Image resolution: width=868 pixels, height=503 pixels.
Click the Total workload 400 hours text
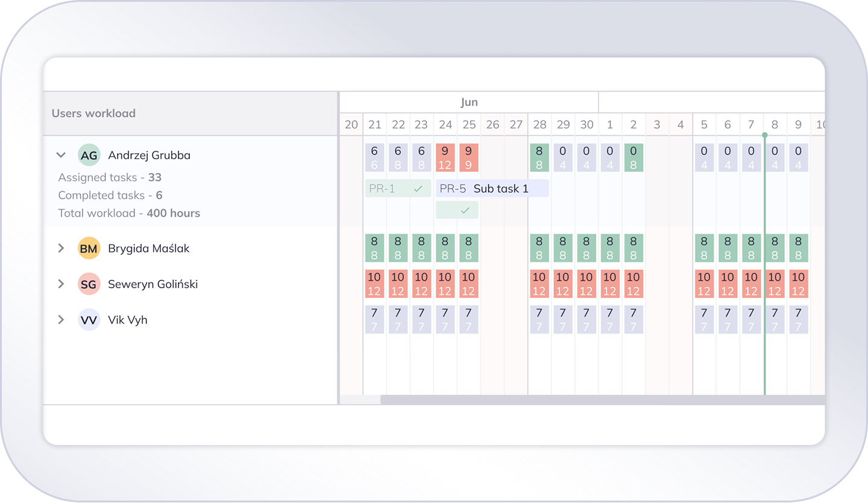tap(129, 213)
